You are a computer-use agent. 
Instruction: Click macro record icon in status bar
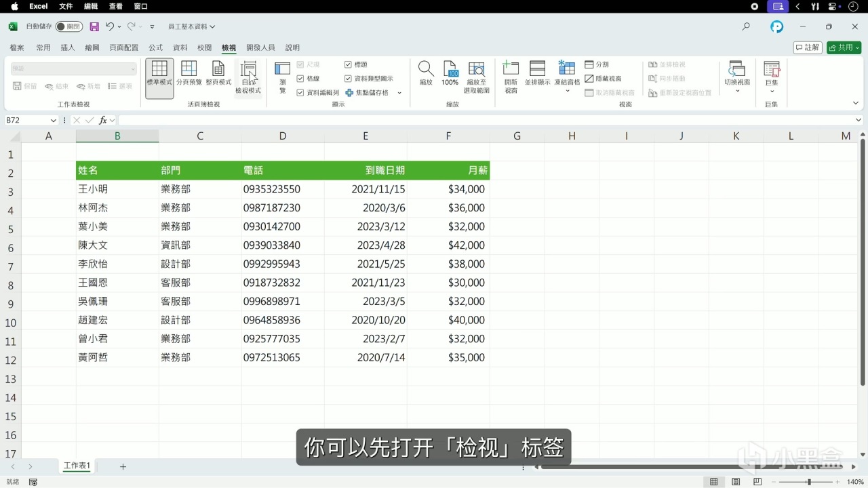tap(33, 482)
